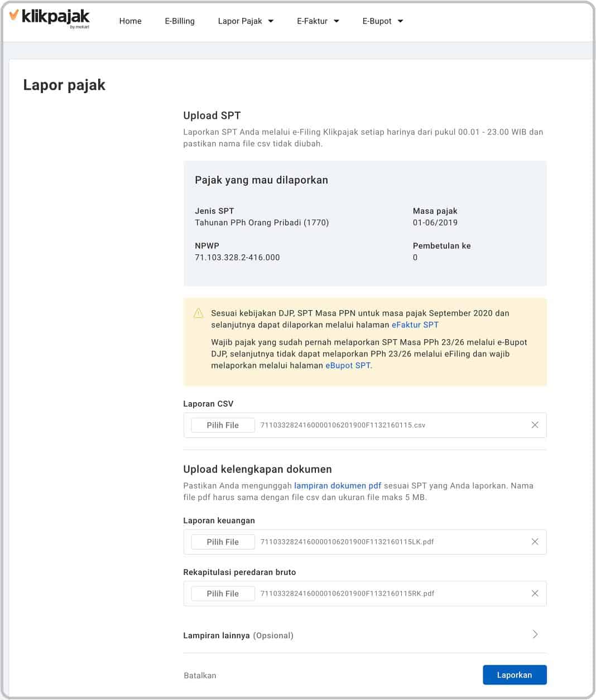Screen dimensions: 596x700
Task: Open the eBupot SPT link
Action: pos(348,365)
